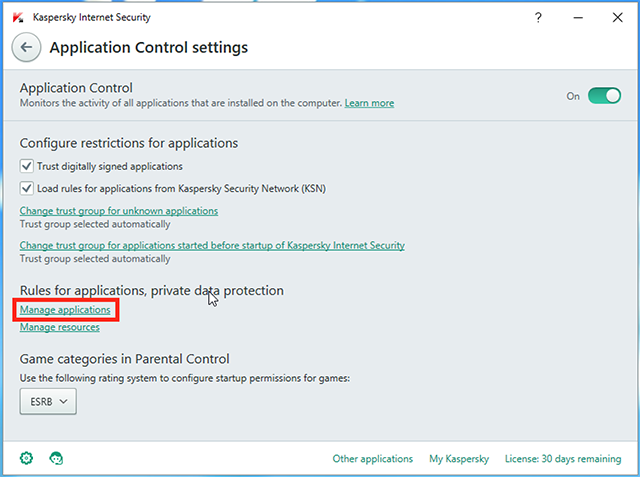Open the support agent icon
This screenshot has height=477, width=640.
coord(56,458)
